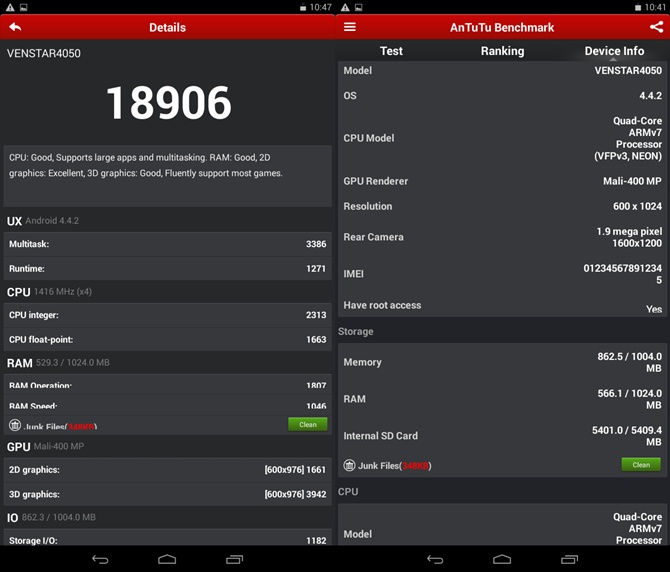This screenshot has height=572, width=670.
Task: Tap picture notification icon in left status bar
Action: (x=24, y=7)
